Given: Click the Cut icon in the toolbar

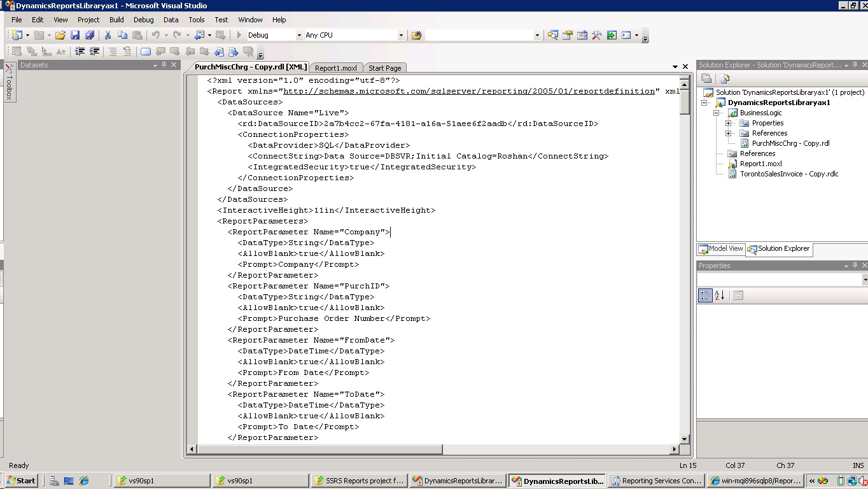Looking at the screenshot, I should point(108,36).
